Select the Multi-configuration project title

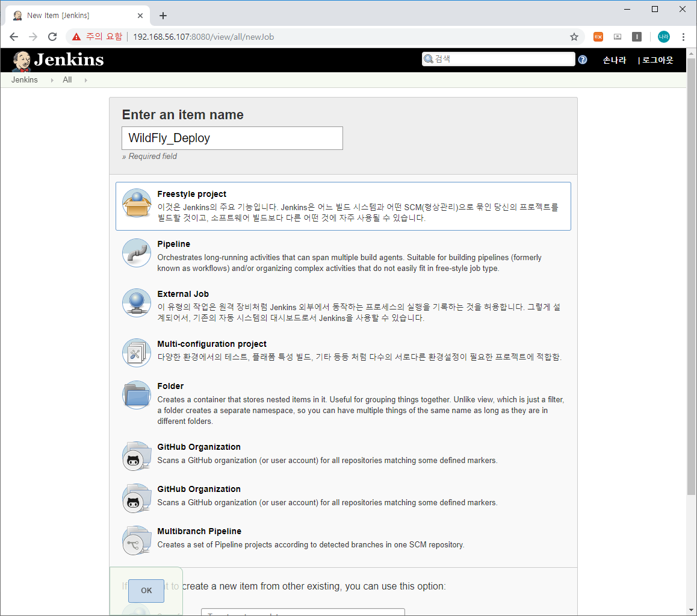click(212, 344)
